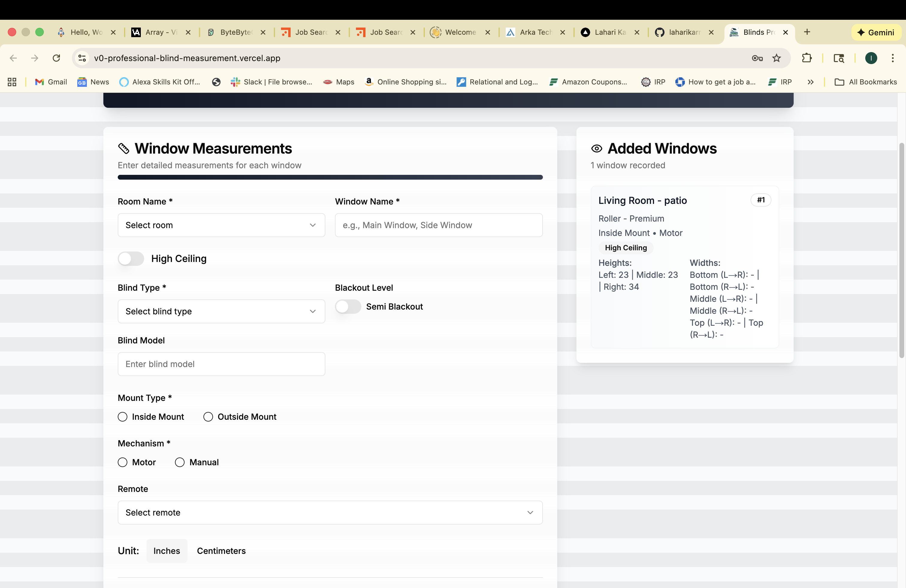Screen dimensions: 906x588
Task: Click the browser back arrow
Action: point(13,58)
